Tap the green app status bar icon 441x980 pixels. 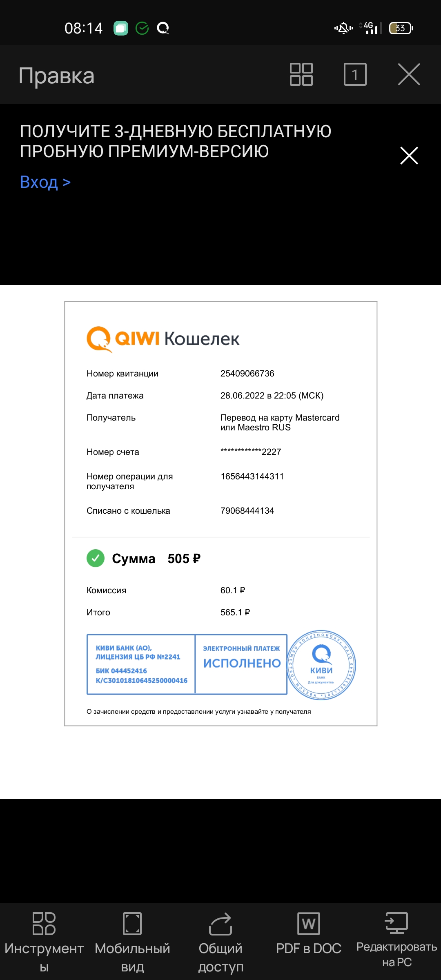pos(121,28)
